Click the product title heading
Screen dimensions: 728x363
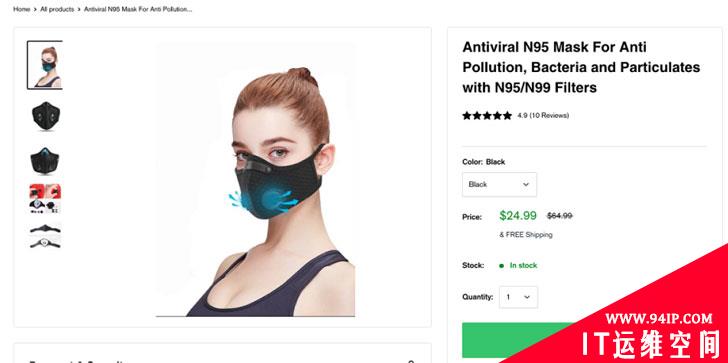pyautogui.click(x=581, y=67)
